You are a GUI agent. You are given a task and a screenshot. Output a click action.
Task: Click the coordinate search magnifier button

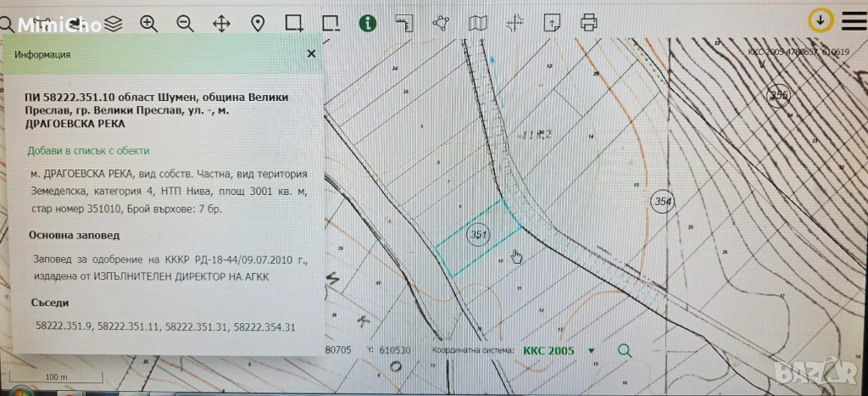coord(625,350)
